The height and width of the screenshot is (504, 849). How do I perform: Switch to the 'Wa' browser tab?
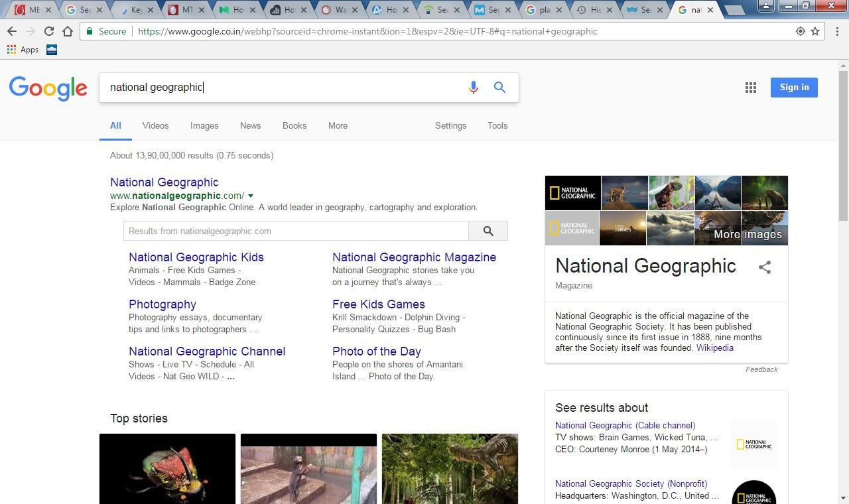click(339, 10)
